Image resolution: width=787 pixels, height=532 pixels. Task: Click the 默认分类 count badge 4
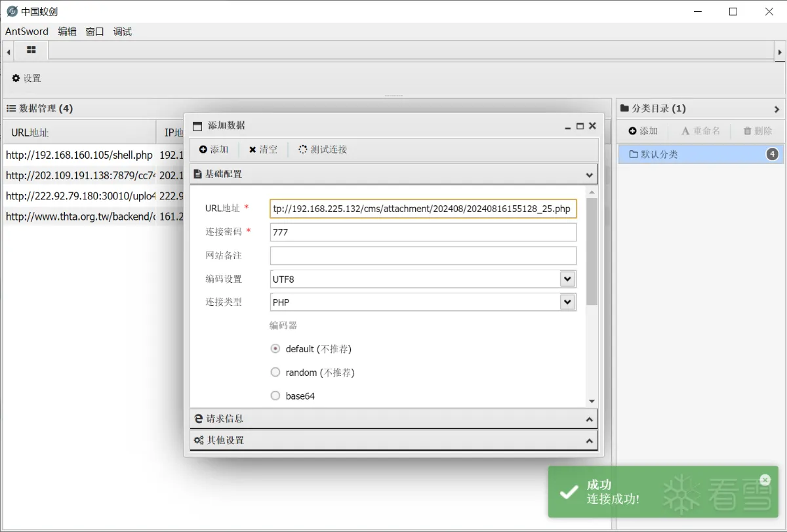[x=772, y=154]
